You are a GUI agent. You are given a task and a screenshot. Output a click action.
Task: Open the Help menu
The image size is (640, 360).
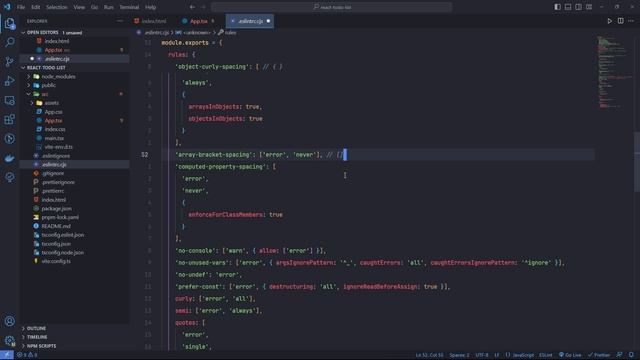(151, 7)
